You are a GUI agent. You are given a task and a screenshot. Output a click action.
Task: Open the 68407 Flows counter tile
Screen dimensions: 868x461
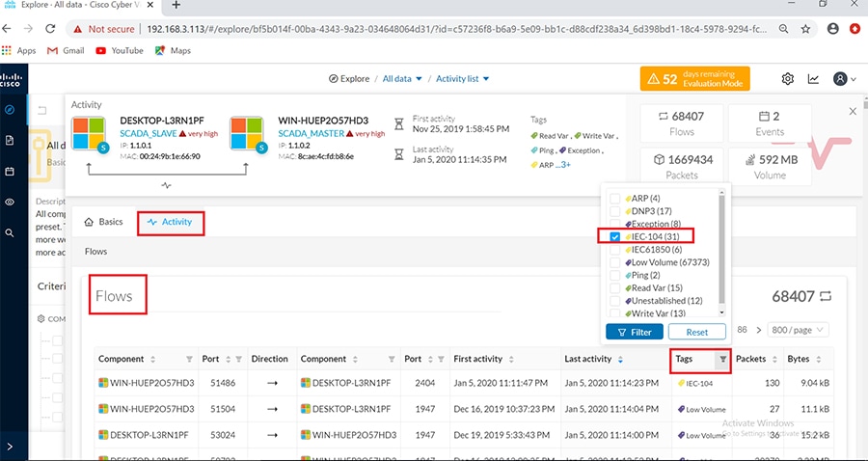click(682, 123)
